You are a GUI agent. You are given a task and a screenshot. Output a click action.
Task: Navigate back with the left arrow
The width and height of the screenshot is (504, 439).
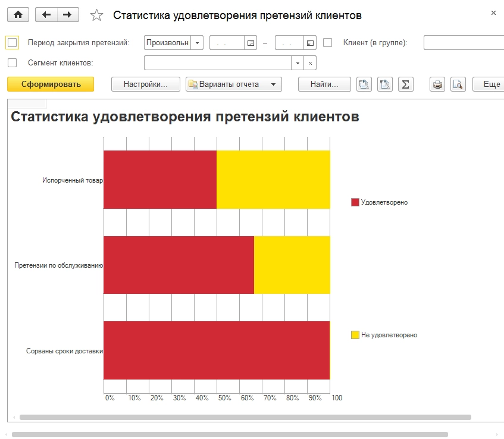[46, 15]
